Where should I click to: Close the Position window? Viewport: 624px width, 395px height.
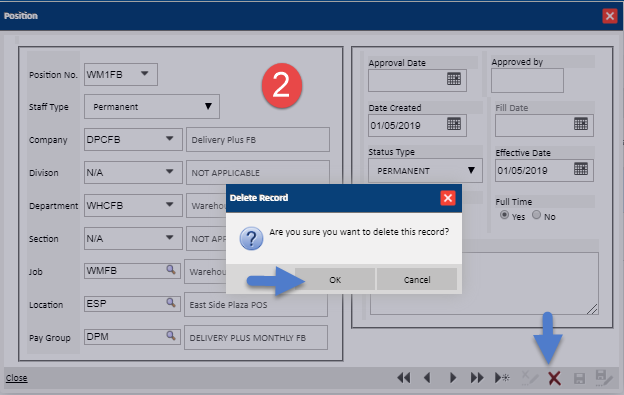pyautogui.click(x=609, y=16)
